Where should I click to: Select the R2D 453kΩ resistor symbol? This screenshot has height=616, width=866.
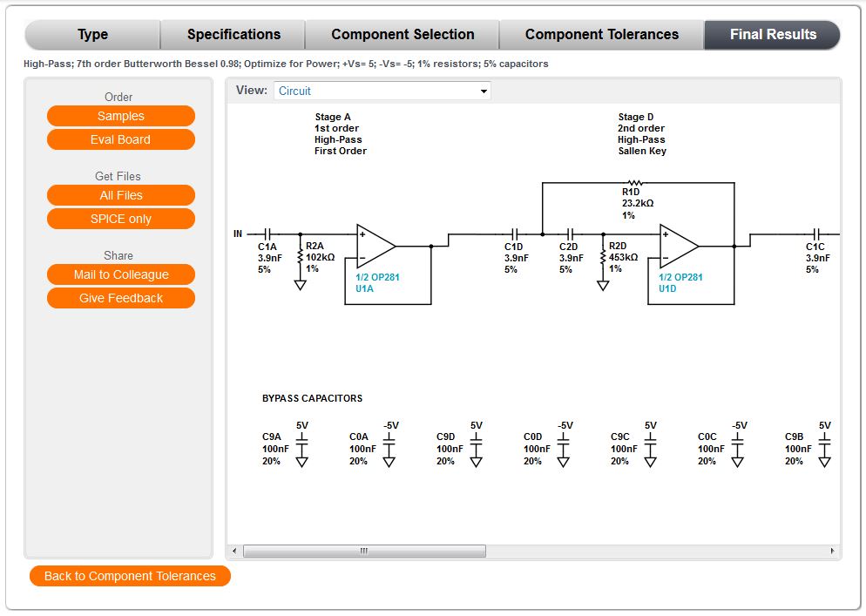click(x=603, y=257)
